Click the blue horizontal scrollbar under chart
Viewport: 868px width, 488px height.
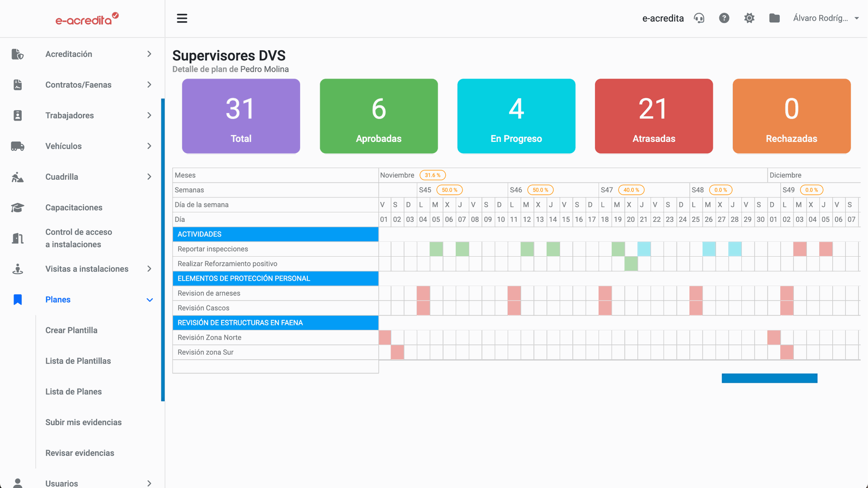pyautogui.click(x=769, y=378)
